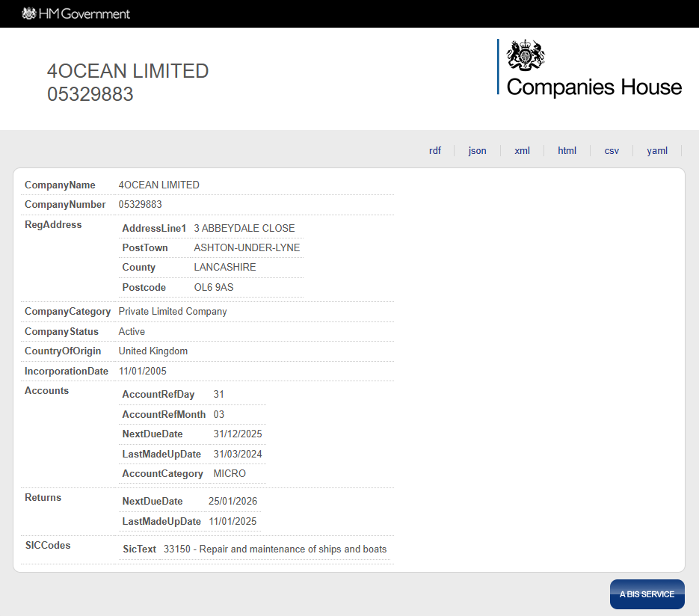699x616 pixels.
Task: Click the AccountRefMonth field label
Action: click(164, 415)
